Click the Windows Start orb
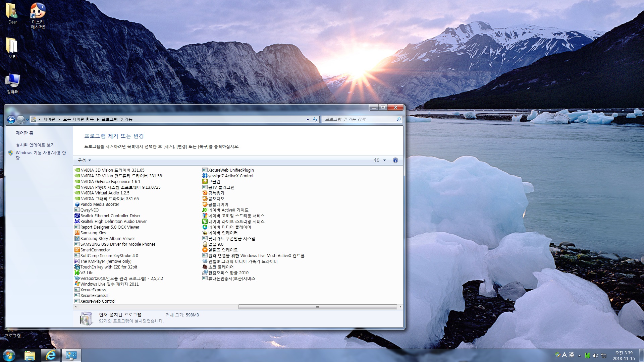This screenshot has width=644, height=362. tap(9, 355)
